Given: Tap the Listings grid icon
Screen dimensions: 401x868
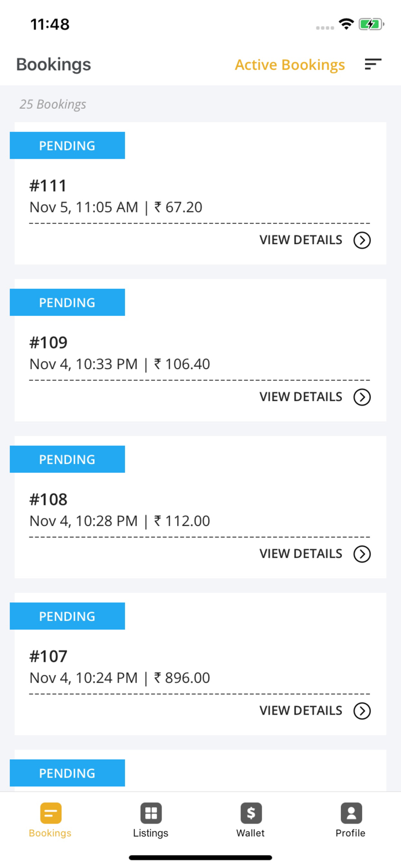Looking at the screenshot, I should click(x=150, y=813).
